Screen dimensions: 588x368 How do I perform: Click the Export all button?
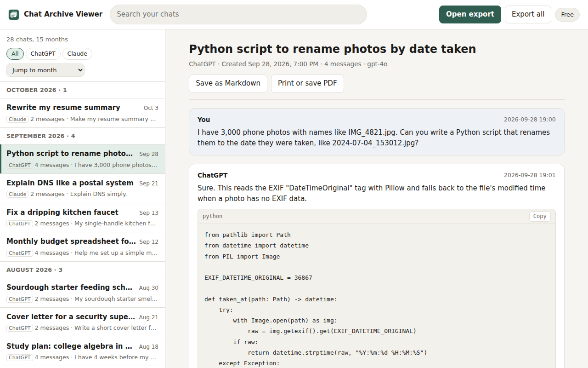pyautogui.click(x=528, y=14)
